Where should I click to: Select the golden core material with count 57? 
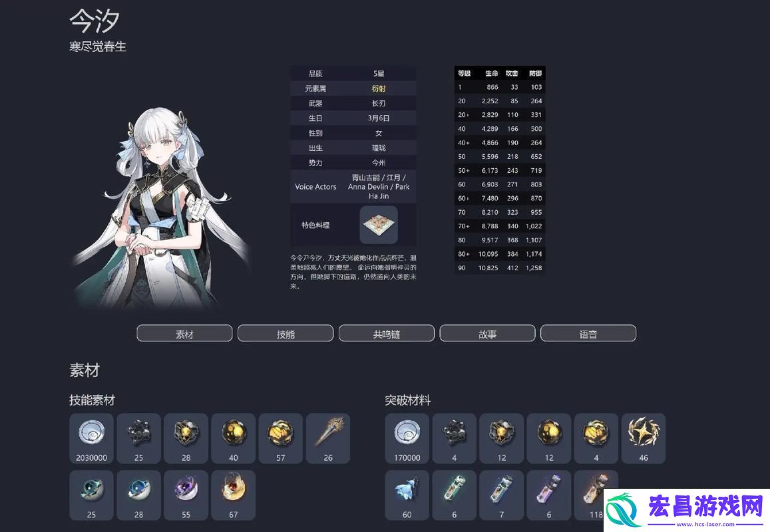(280, 438)
